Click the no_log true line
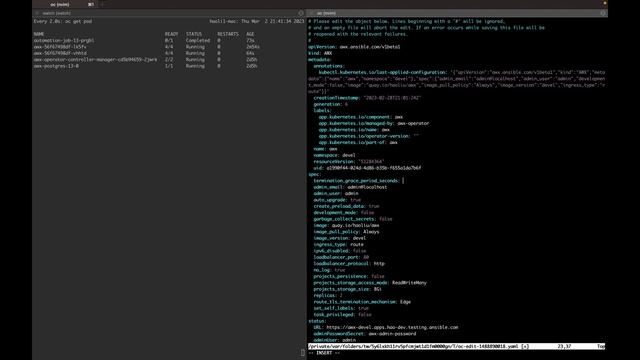The height and width of the screenshot is (360, 640). 329,270
